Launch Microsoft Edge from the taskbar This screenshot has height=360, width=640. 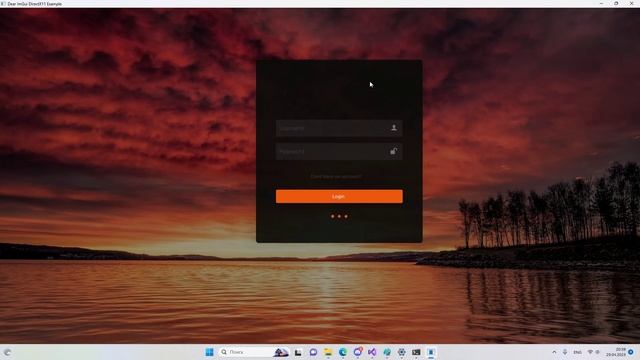click(342, 352)
